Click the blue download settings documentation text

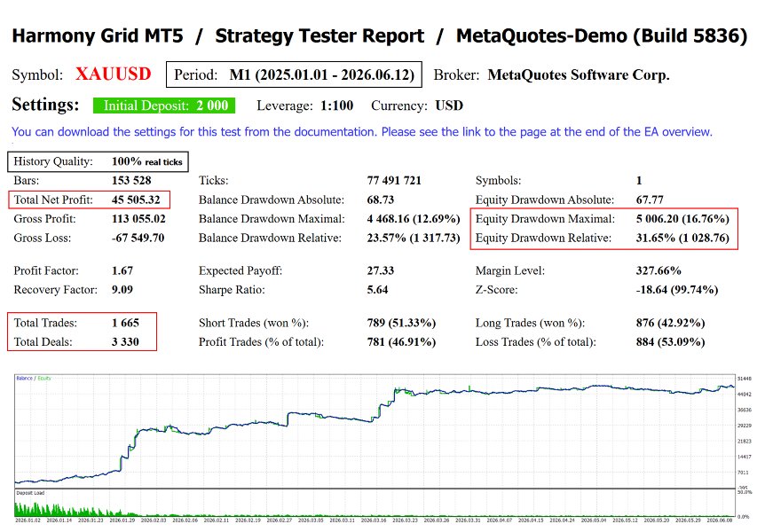click(x=362, y=131)
